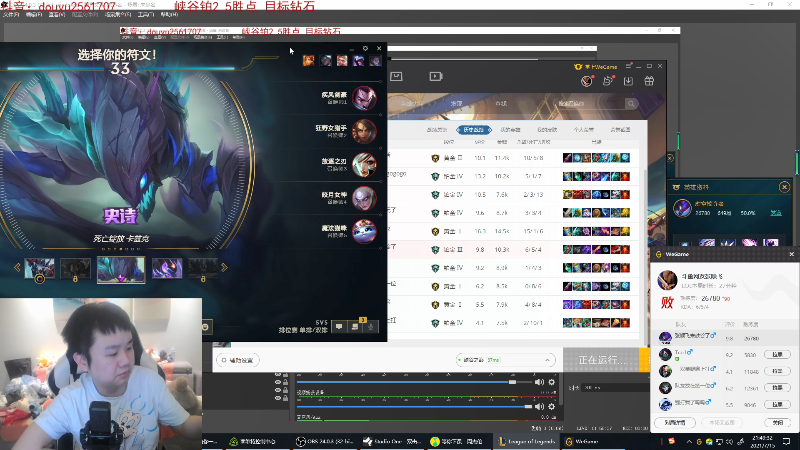Click the right arrow of the skin carousel
Screen dimensions: 800x450
click(224, 267)
